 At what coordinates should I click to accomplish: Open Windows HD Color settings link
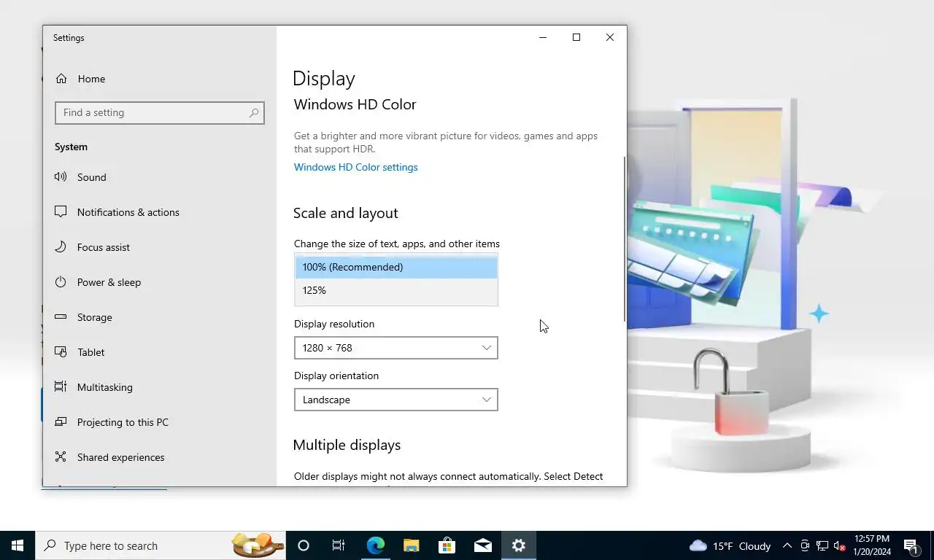pos(355,167)
